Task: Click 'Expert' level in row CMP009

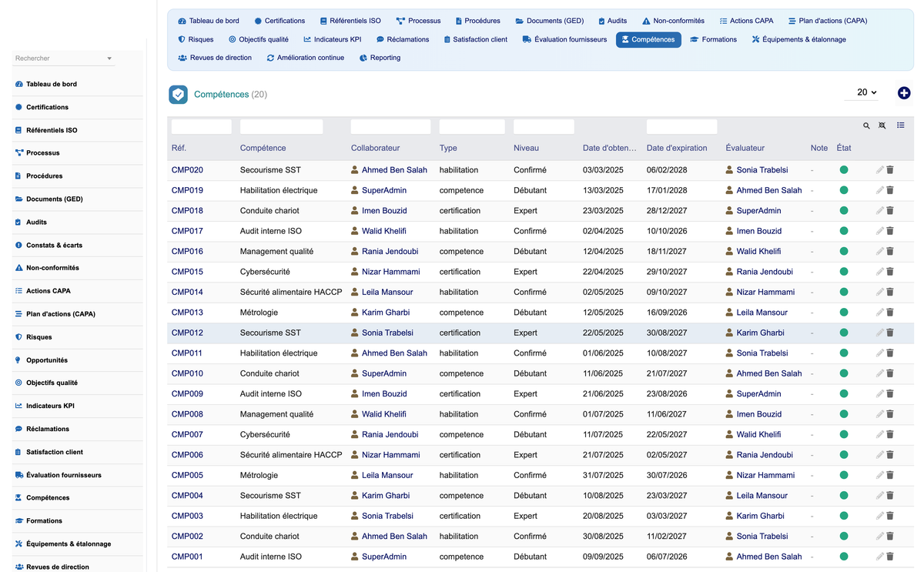Action: (525, 394)
